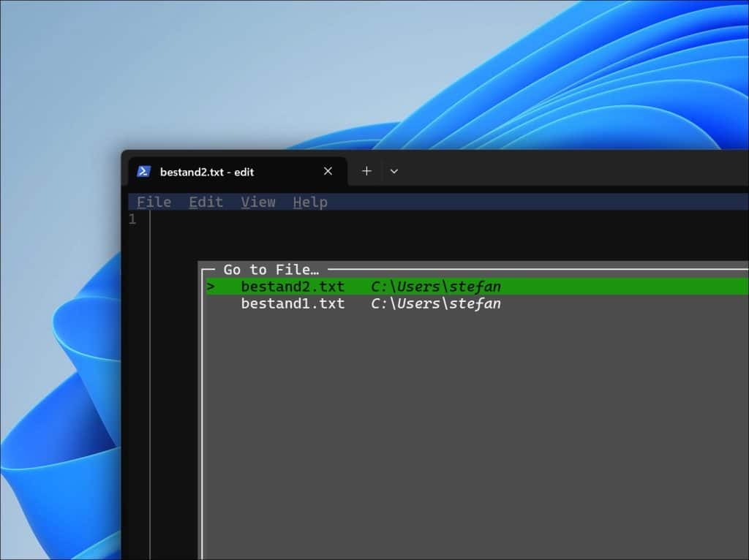749x560 pixels.
Task: Open the Help menu
Action: pos(310,202)
